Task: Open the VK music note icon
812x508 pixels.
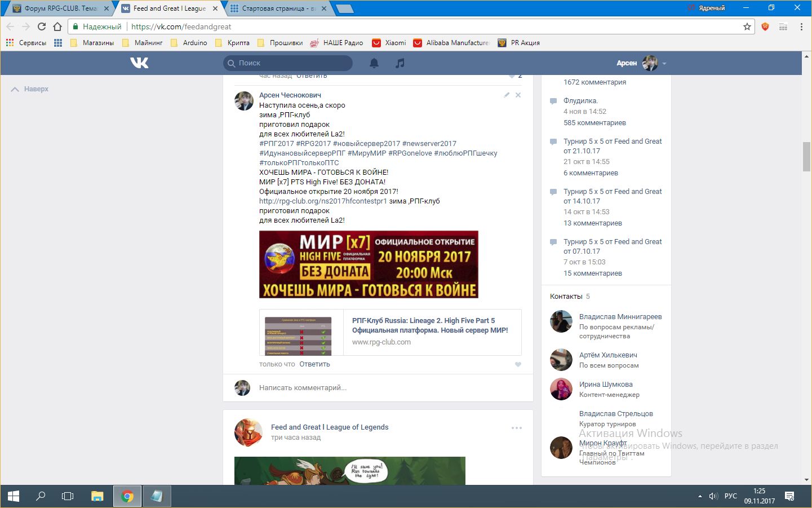Action: click(x=400, y=63)
